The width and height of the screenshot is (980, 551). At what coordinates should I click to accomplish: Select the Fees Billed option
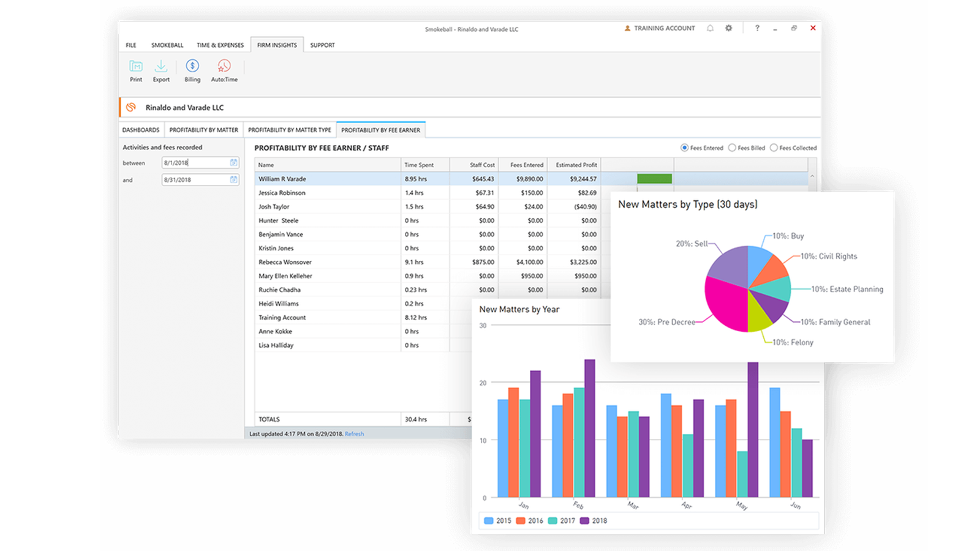(x=732, y=148)
